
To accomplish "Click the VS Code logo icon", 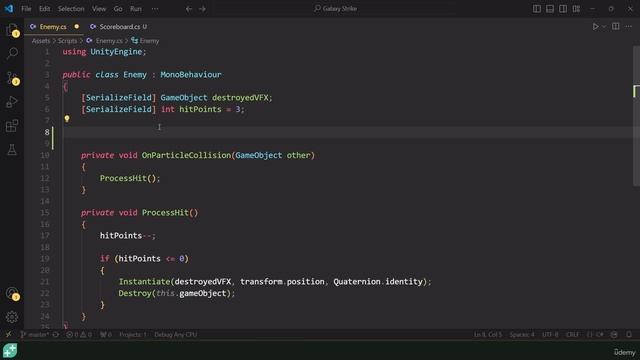I will [x=9, y=9].
